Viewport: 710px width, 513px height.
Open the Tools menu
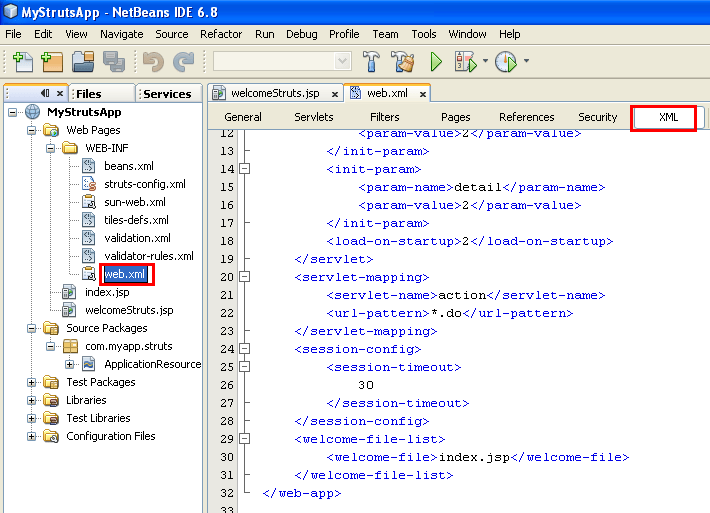point(424,34)
